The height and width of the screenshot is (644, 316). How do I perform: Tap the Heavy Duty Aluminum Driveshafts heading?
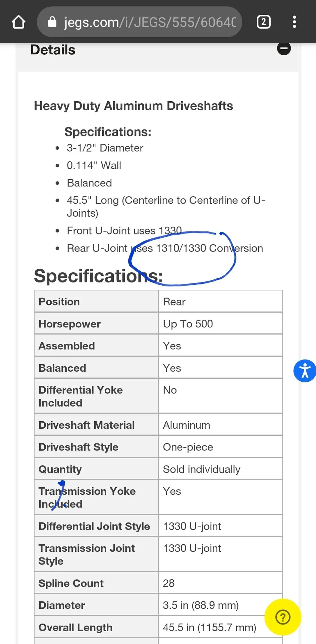click(134, 106)
